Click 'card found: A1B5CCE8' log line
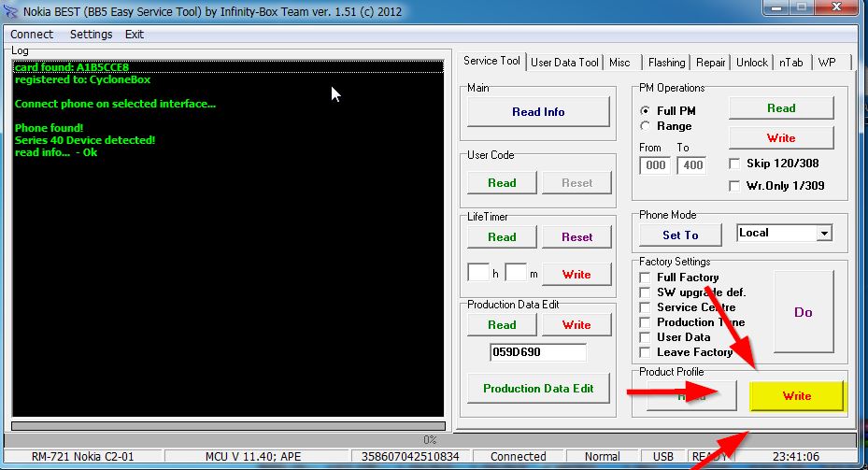 pyautogui.click(x=71, y=67)
